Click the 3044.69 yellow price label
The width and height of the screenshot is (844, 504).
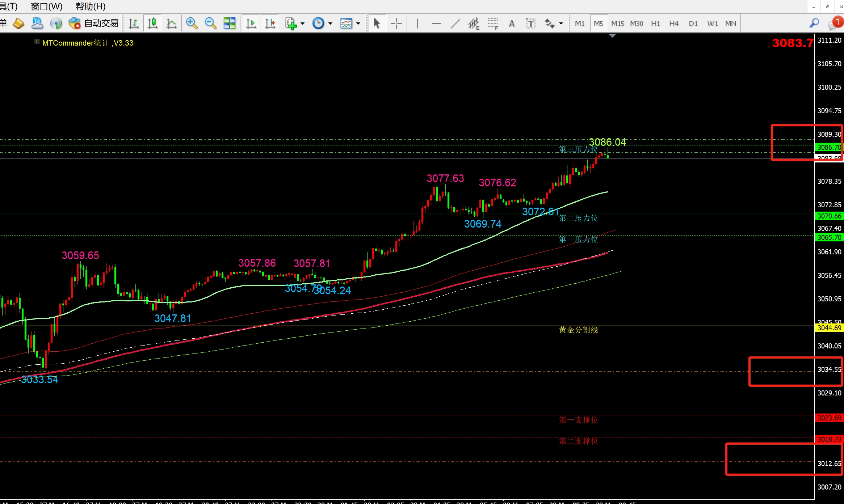tap(829, 328)
